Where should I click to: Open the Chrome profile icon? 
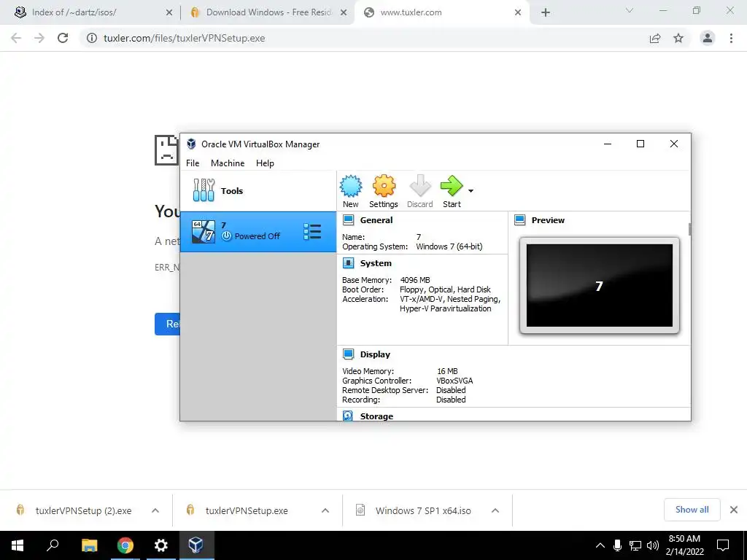pos(708,38)
